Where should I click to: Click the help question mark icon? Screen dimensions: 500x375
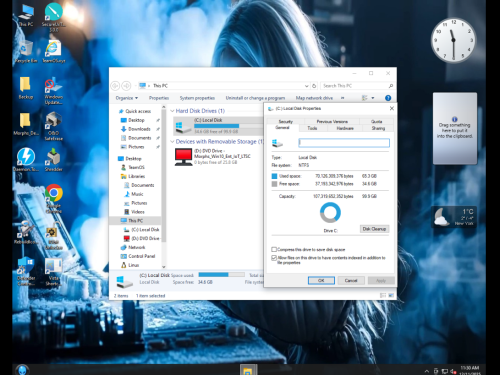pyautogui.click(x=388, y=98)
